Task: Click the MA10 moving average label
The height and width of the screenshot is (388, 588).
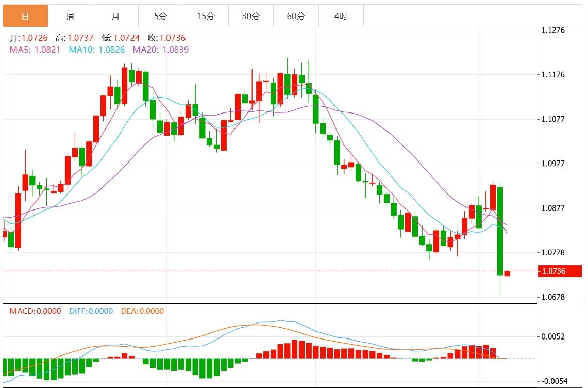Action: (x=96, y=50)
